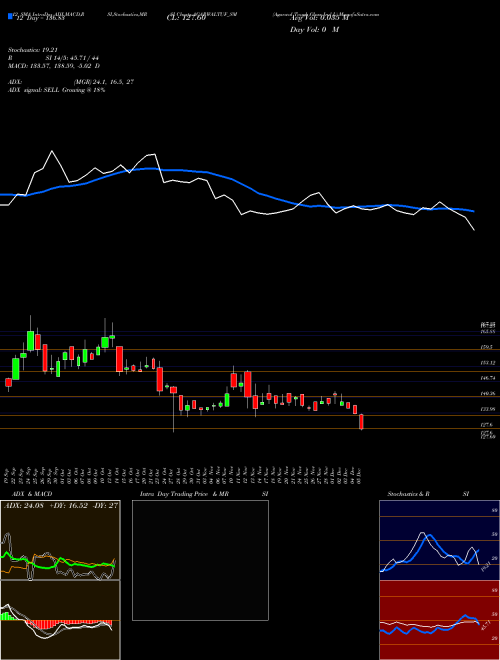Click the MACD values line at top left
The image size is (500, 660).
point(54,66)
